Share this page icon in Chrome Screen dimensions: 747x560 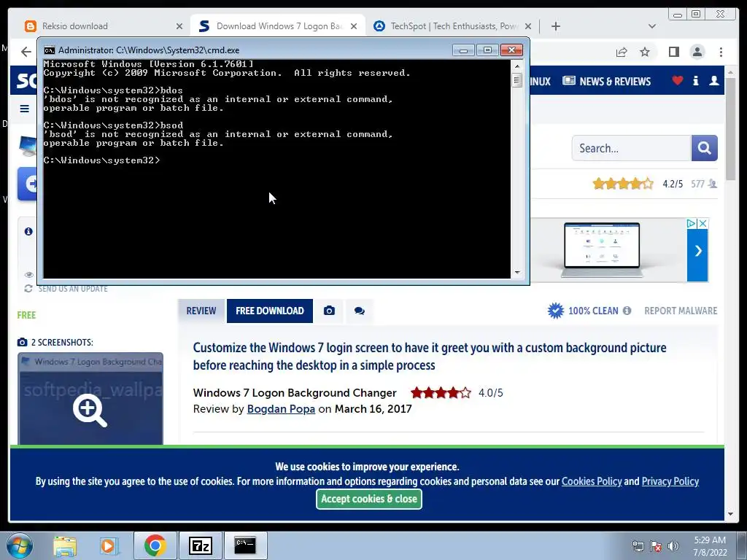pyautogui.click(x=622, y=52)
